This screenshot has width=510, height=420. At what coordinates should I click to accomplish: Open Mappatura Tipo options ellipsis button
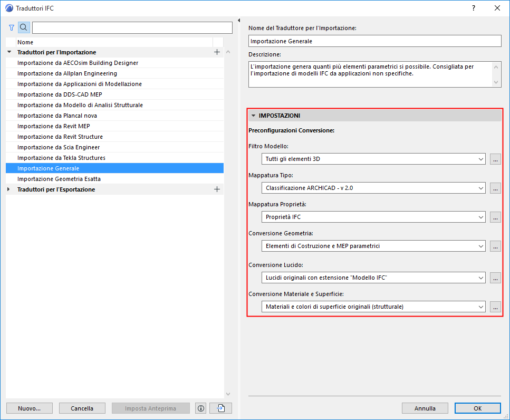tap(495, 188)
